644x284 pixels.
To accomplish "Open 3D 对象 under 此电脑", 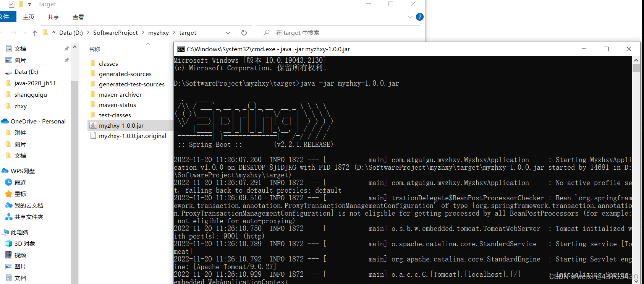I will pyautogui.click(x=25, y=243).
